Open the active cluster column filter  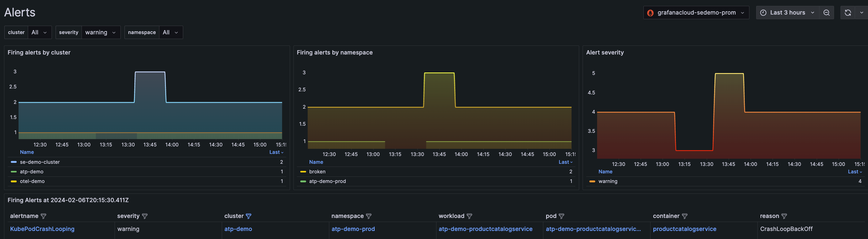coord(248,216)
